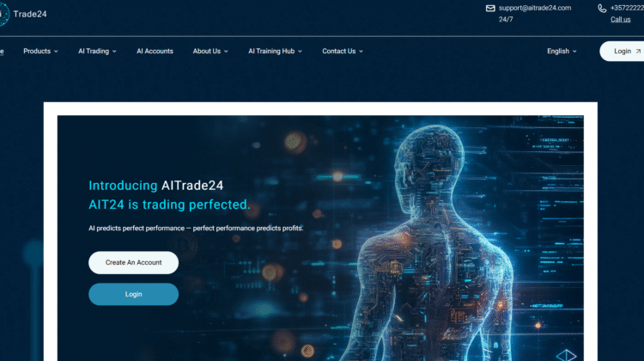Screen dimensions: 644x361
Task: Open the AI Training Hub dropdown
Action: [x=276, y=52]
